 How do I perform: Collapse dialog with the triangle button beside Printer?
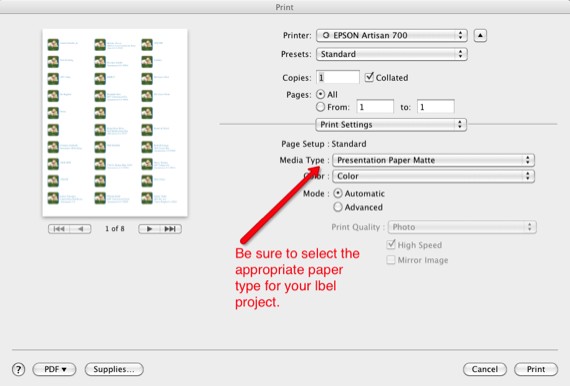click(x=480, y=35)
